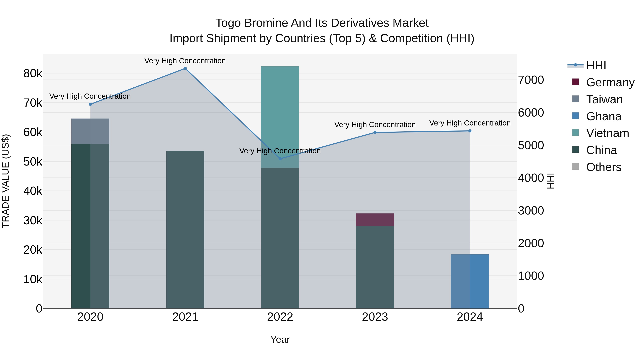The width and height of the screenshot is (644, 362).
Task: Click the chart title Togo Bromine Market
Action: point(322,23)
